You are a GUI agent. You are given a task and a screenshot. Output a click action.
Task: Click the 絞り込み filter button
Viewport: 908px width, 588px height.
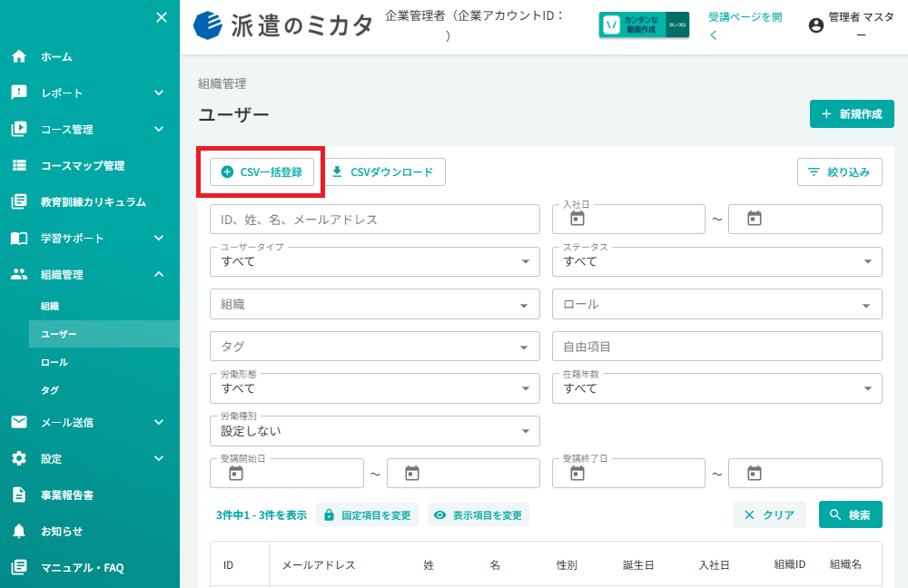pyautogui.click(x=840, y=171)
